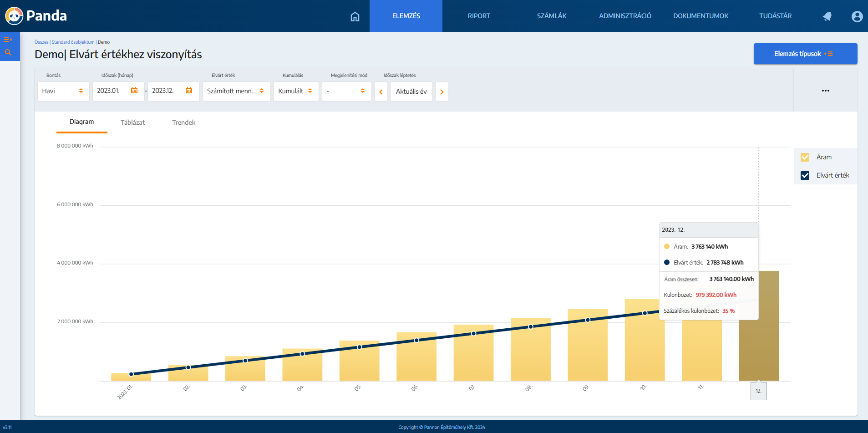
Task: Switch to the Táblázat tab
Action: click(132, 122)
